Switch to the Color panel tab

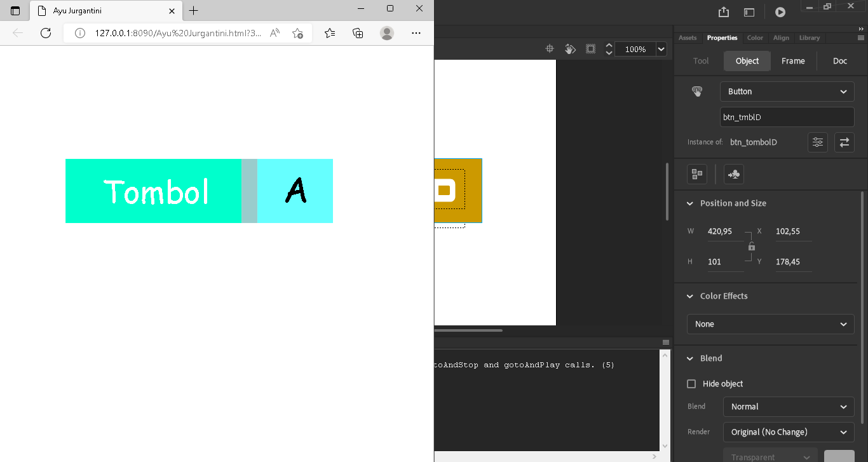pyautogui.click(x=755, y=37)
